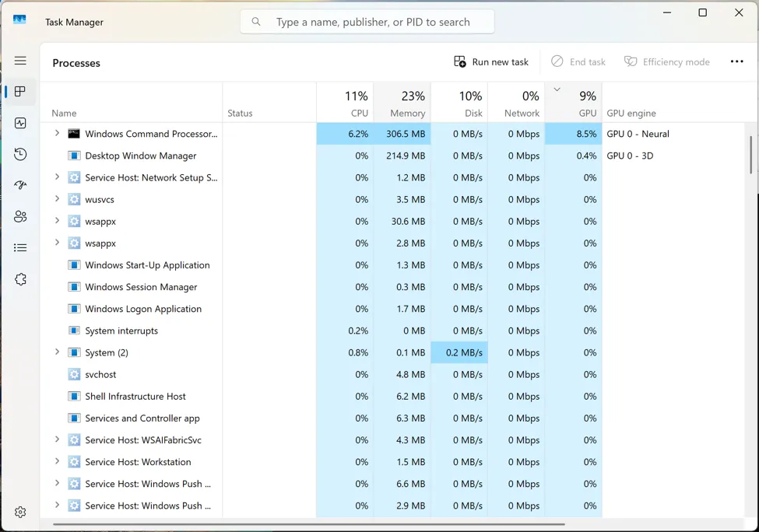Expand Service Host: Windows Push row with 6.6 MB
This screenshot has height=532, width=759.
point(57,483)
